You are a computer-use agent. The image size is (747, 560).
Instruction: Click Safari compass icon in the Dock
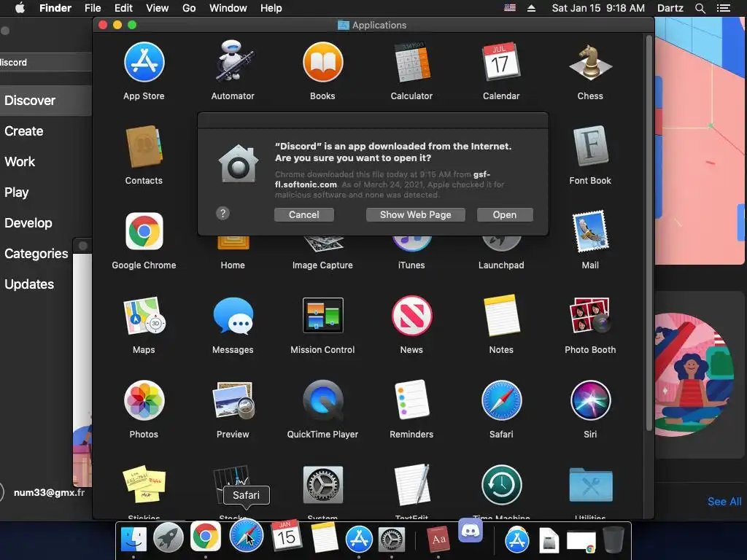(x=246, y=537)
